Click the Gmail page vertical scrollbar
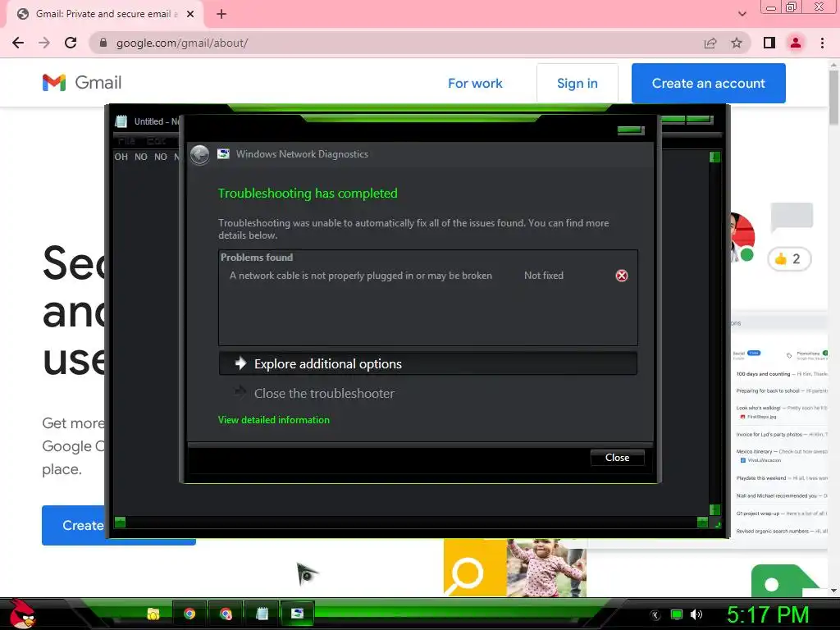The width and height of the screenshot is (840, 630). (x=833, y=99)
